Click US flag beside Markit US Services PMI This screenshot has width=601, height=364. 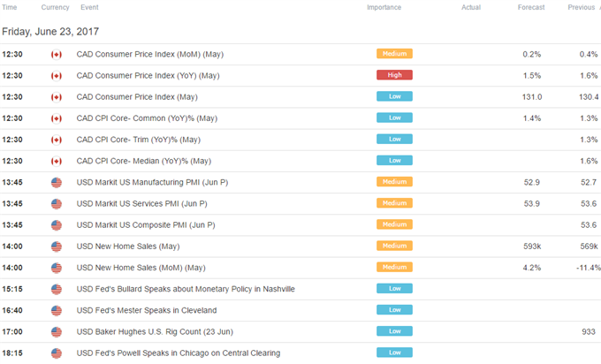click(x=57, y=204)
